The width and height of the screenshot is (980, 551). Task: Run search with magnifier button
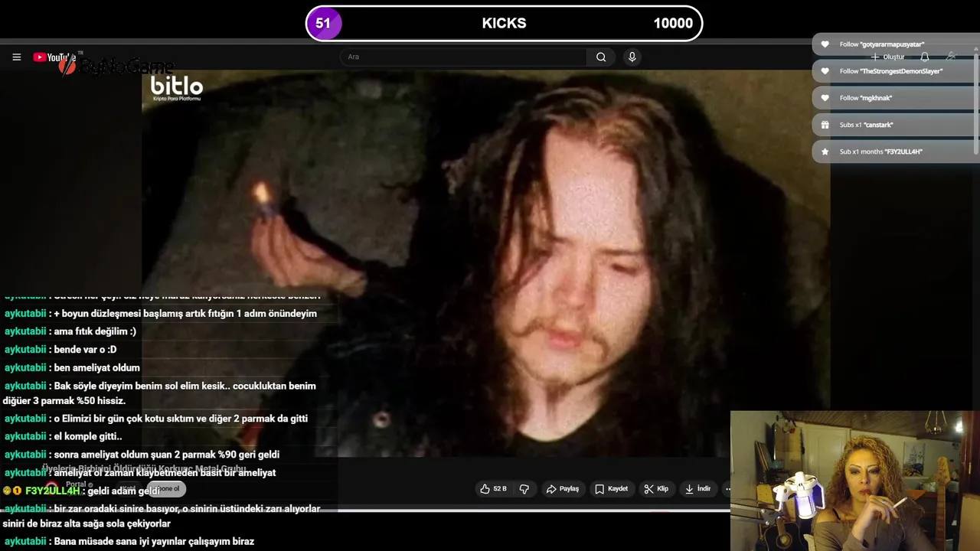click(x=601, y=57)
